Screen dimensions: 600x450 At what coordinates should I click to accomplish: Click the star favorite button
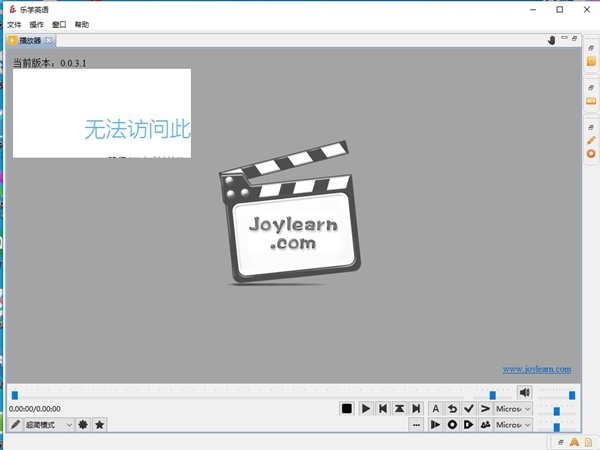[99, 425]
